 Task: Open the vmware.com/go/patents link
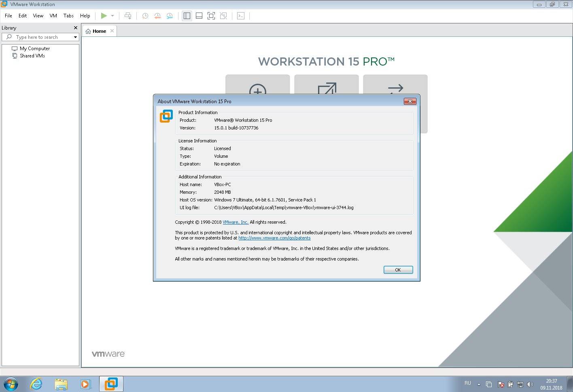[x=274, y=238]
